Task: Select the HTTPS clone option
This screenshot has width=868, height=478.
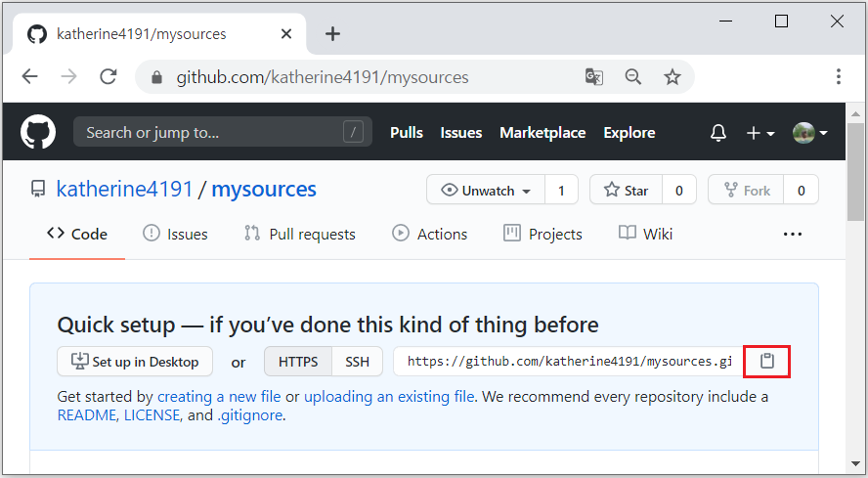Action: (298, 361)
